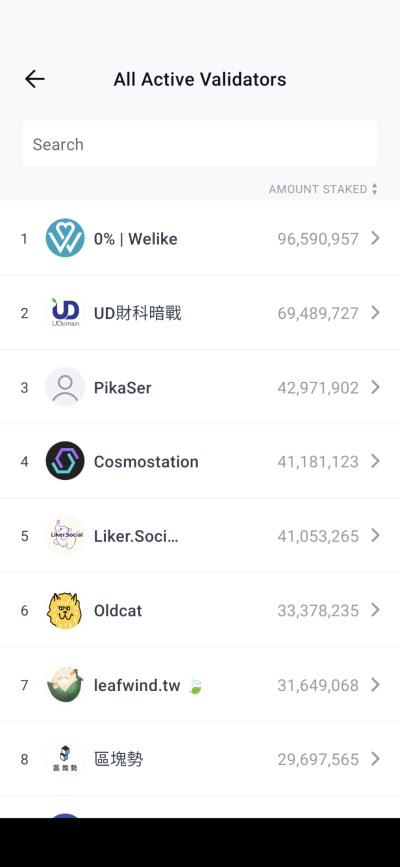Click the Liker.Social validator logo

coord(65,536)
